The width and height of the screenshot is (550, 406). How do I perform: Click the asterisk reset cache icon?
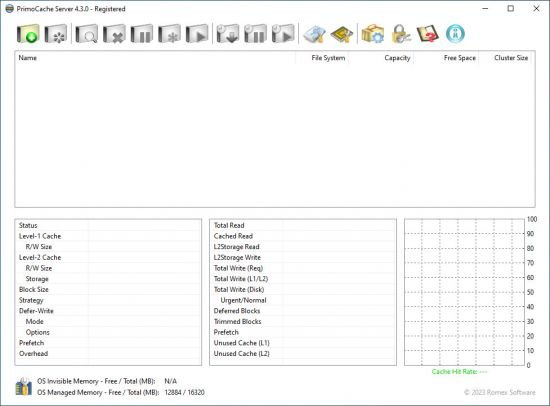click(x=169, y=34)
